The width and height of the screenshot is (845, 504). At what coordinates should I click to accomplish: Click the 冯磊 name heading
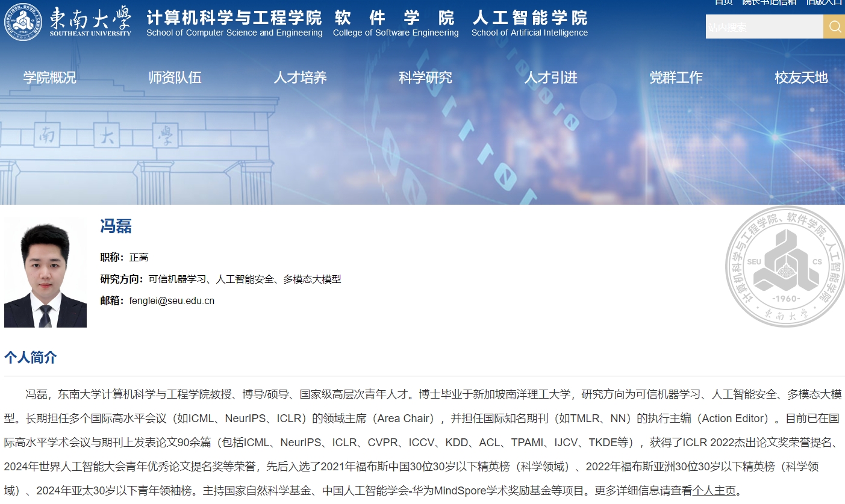point(116,226)
